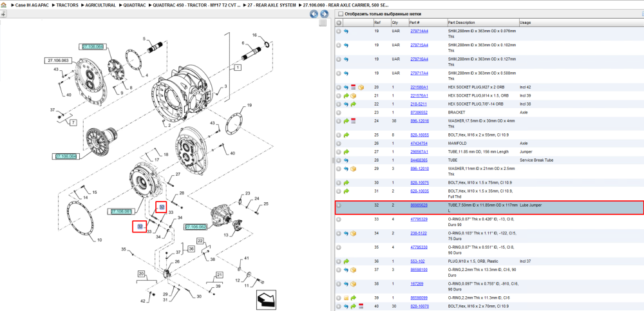Click blue replaced-part arrow for 279715A4
This screenshot has width=644, height=311.
tap(346, 45)
